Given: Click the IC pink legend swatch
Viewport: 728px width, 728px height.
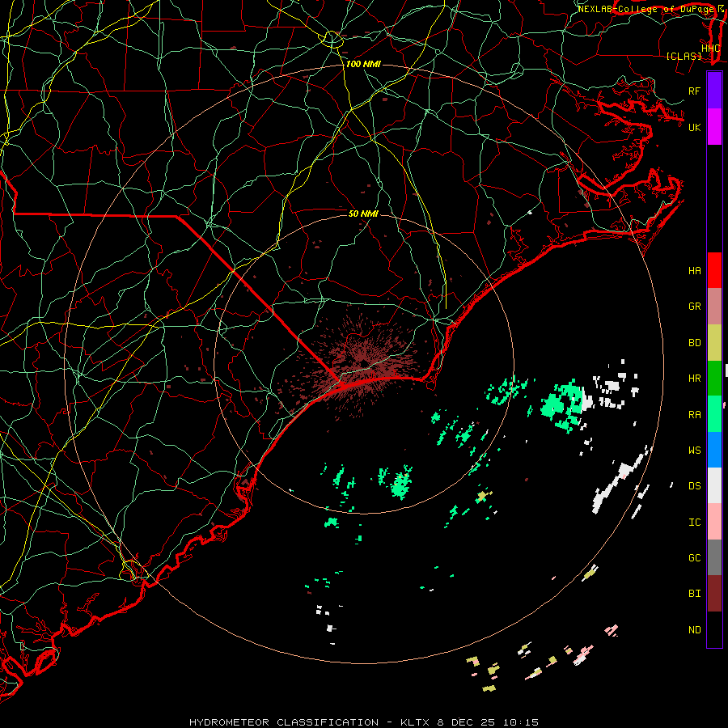Looking at the screenshot, I should [714, 522].
